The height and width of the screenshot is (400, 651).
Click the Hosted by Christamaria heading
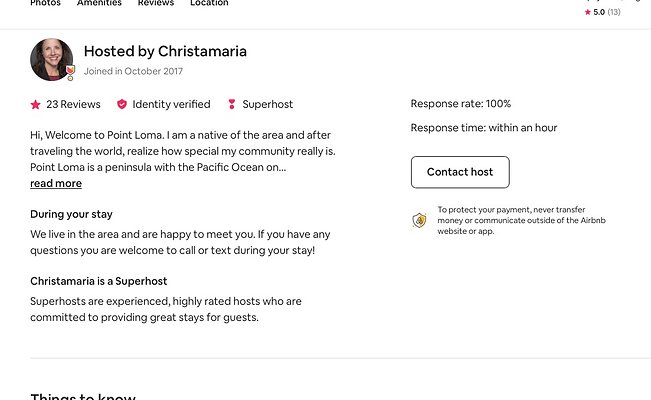(165, 51)
